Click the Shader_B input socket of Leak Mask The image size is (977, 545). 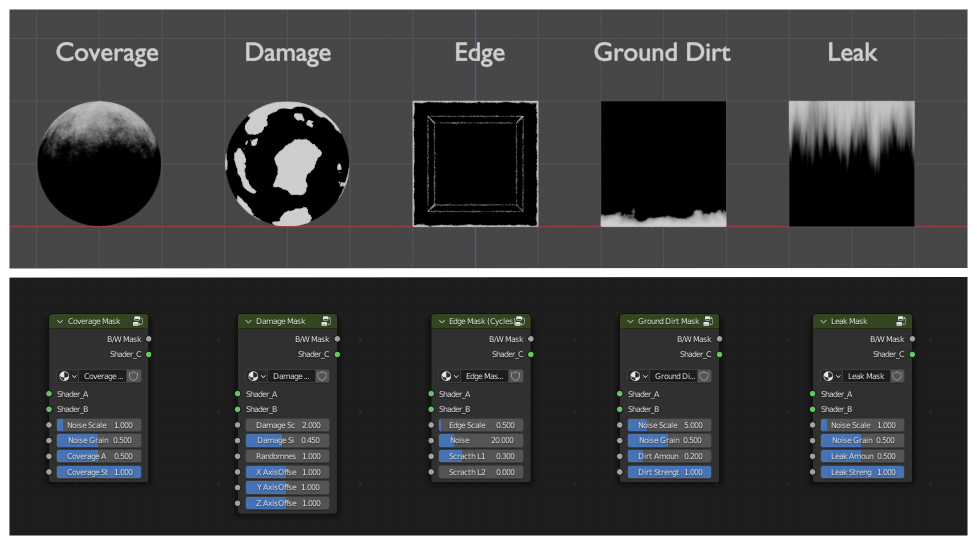pos(813,409)
